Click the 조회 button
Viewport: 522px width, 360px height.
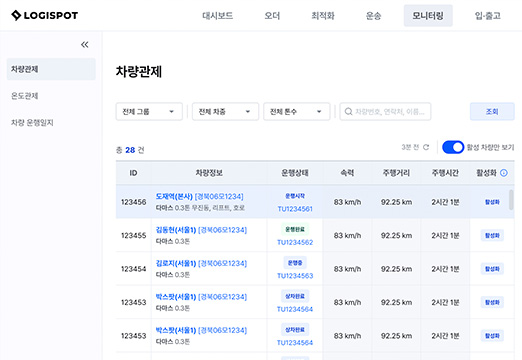492,111
